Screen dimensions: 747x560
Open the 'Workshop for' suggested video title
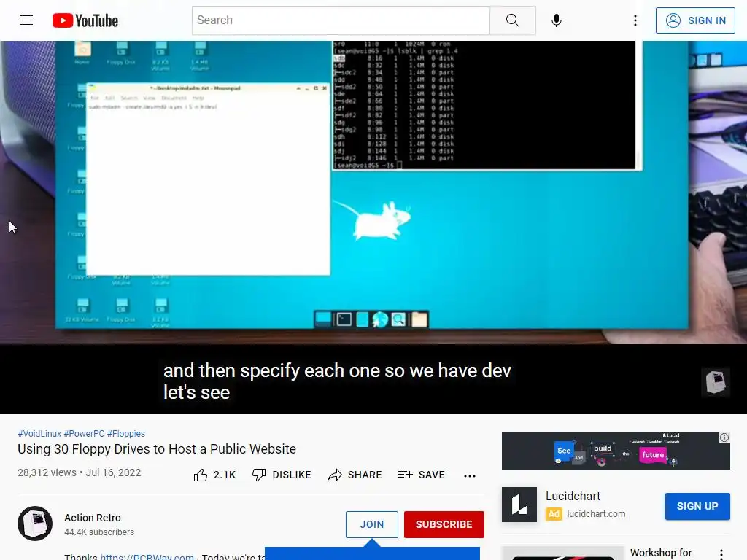[661, 553]
